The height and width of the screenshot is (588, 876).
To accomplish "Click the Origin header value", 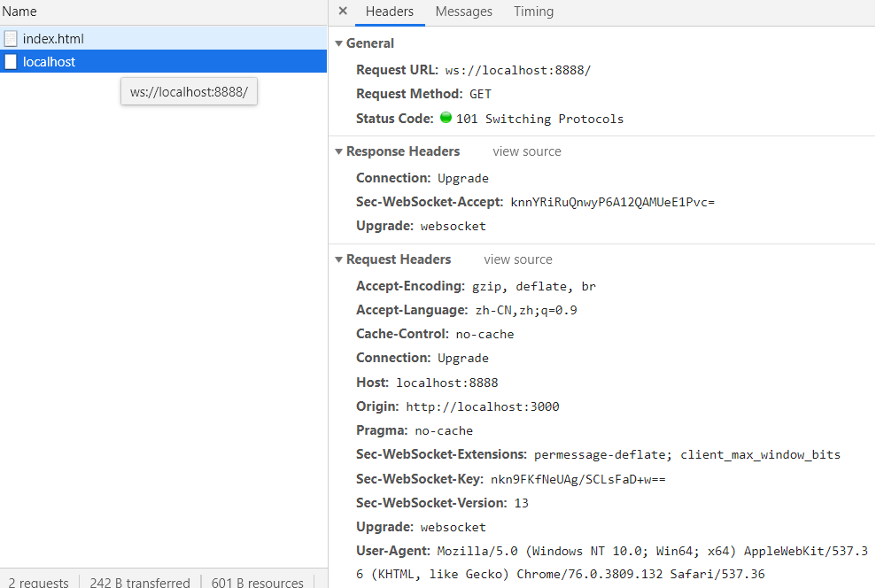I will (482, 406).
